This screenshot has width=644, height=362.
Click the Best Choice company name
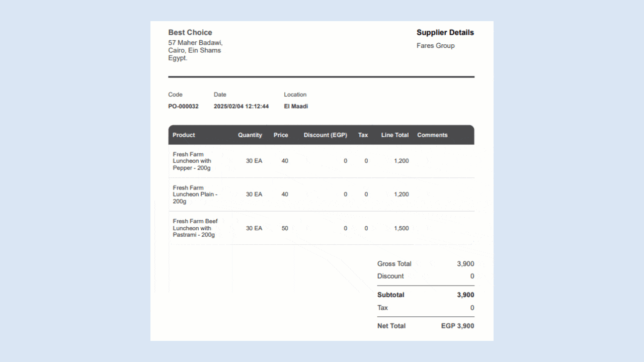[x=190, y=32]
